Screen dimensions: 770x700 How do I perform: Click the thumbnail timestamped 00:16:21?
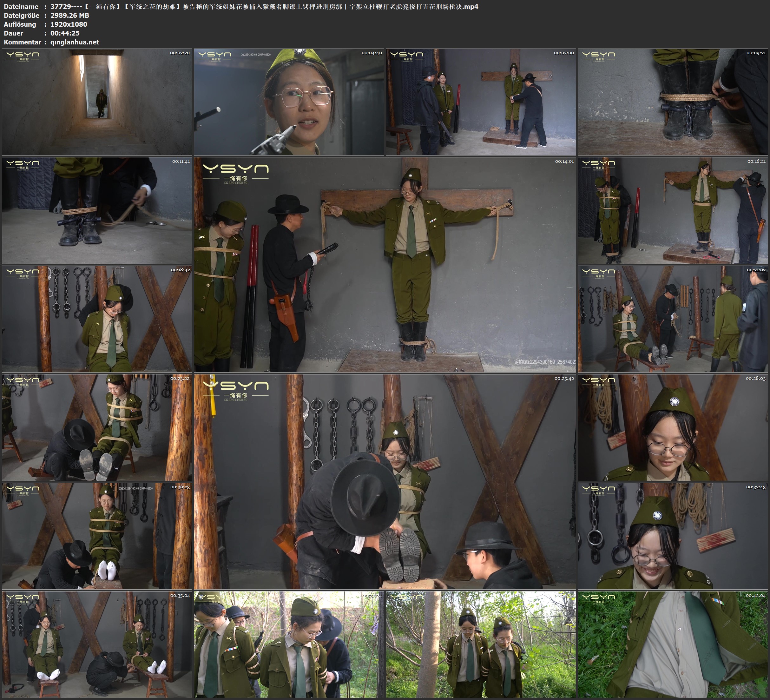(x=673, y=210)
